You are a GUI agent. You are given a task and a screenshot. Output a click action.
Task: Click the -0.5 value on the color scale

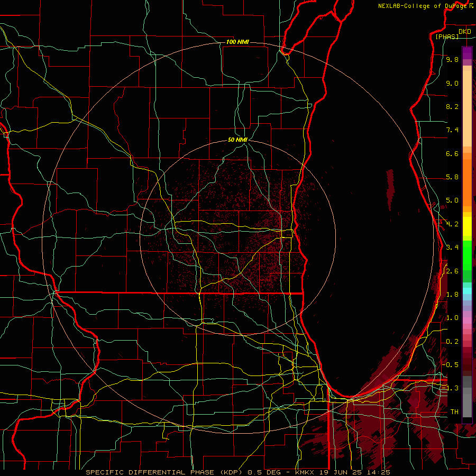pyautogui.click(x=450, y=364)
